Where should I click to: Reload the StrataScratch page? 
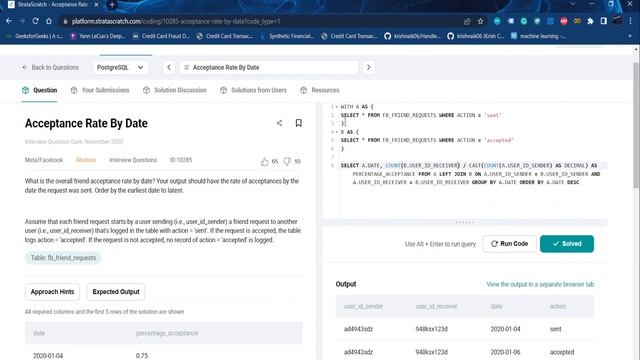coord(36,21)
